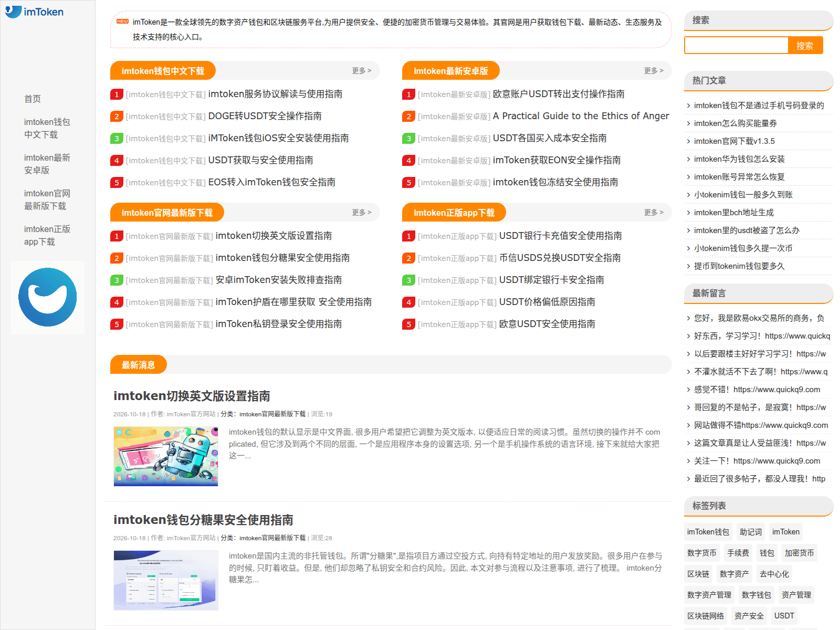Click the thumbnail of the 分糖果 news item
Screen dimensions: 840x630
[x=166, y=580]
